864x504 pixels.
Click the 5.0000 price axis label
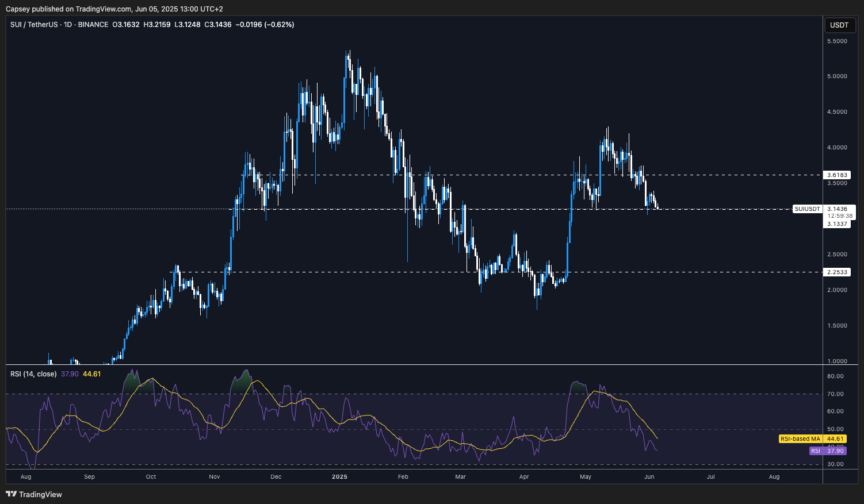837,76
